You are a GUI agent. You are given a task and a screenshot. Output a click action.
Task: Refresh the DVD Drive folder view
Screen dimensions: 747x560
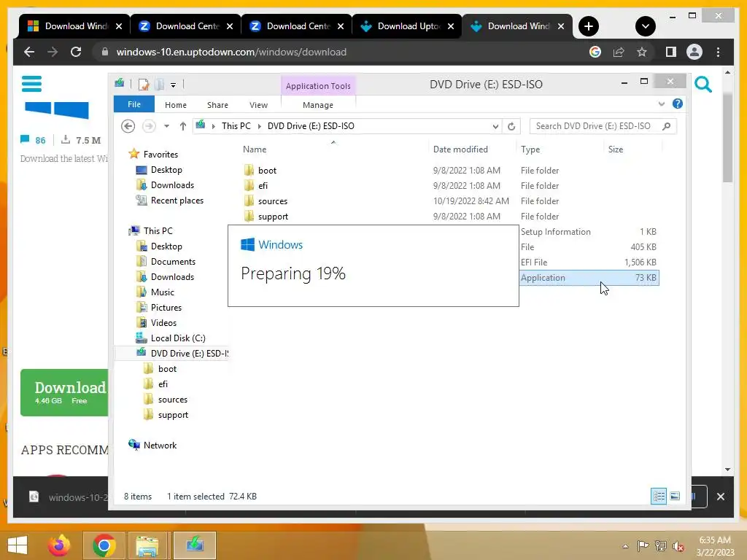point(511,126)
